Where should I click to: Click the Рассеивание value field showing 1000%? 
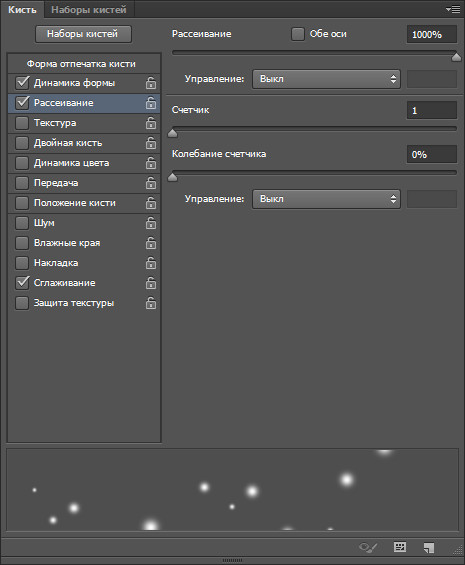431,35
